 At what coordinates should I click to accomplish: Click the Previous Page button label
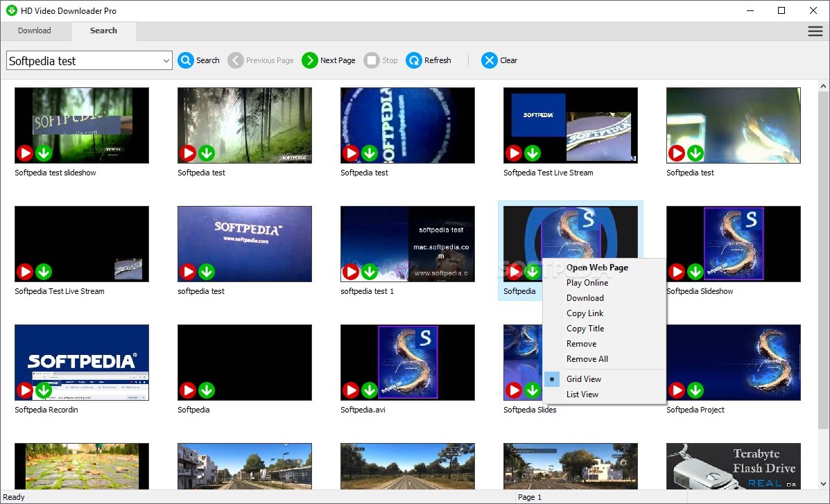point(270,60)
